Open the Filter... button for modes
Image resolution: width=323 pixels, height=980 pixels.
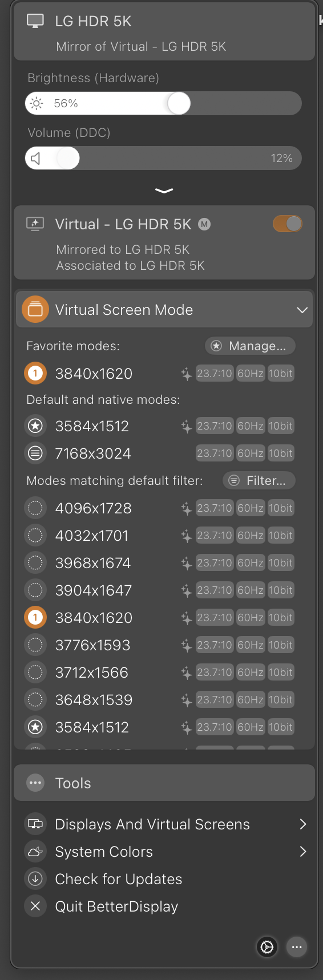(x=259, y=481)
